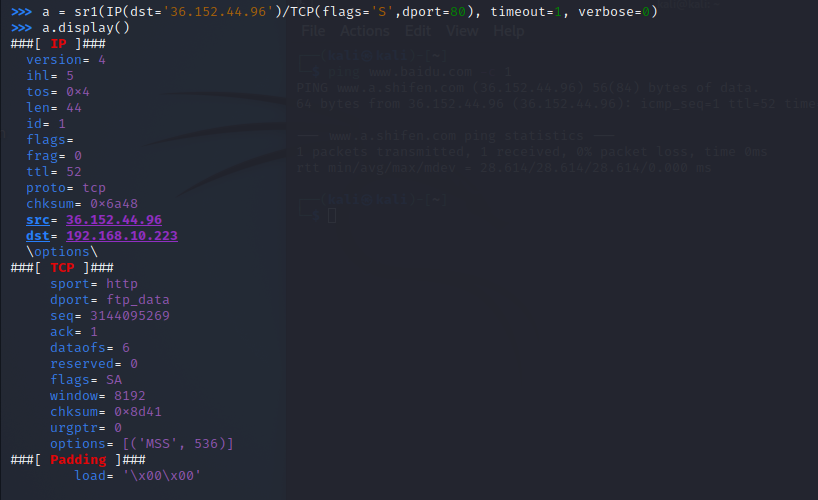Click the 'dport= ftp_data' line
This screenshot has width=818, height=500.
point(110,300)
